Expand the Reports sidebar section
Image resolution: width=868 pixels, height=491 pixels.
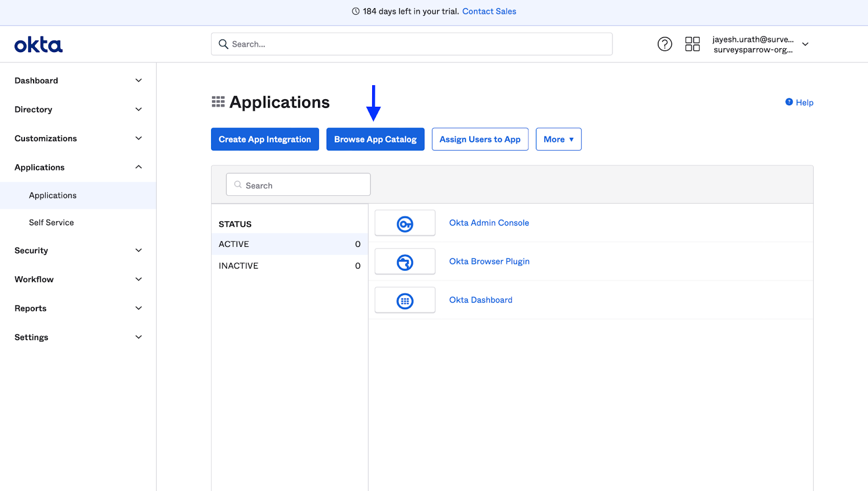pos(78,308)
